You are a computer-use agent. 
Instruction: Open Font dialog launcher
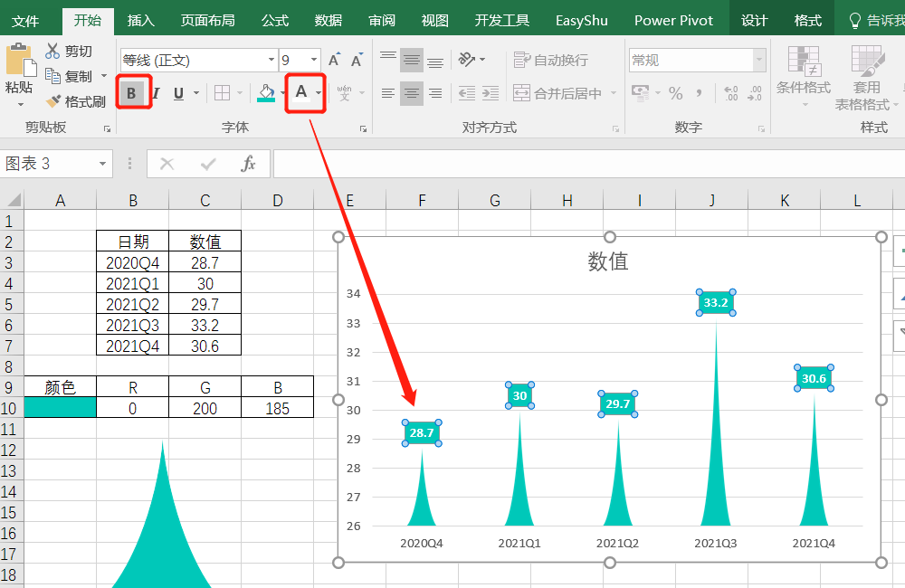pos(363,128)
